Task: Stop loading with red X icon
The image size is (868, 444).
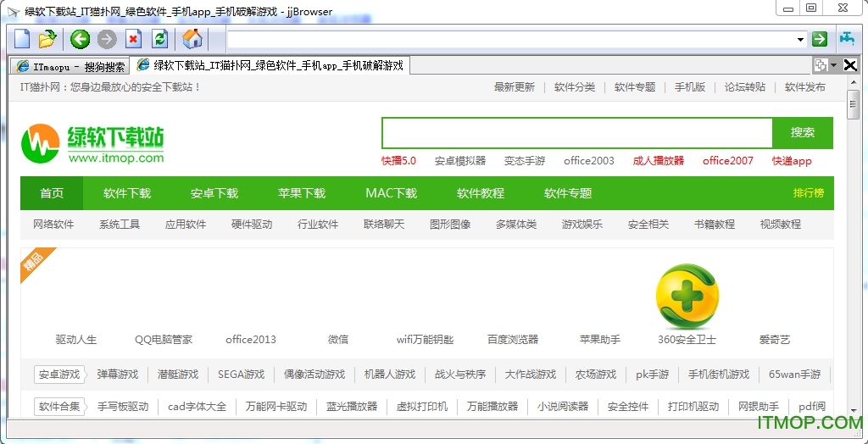Action: pyautogui.click(x=133, y=39)
